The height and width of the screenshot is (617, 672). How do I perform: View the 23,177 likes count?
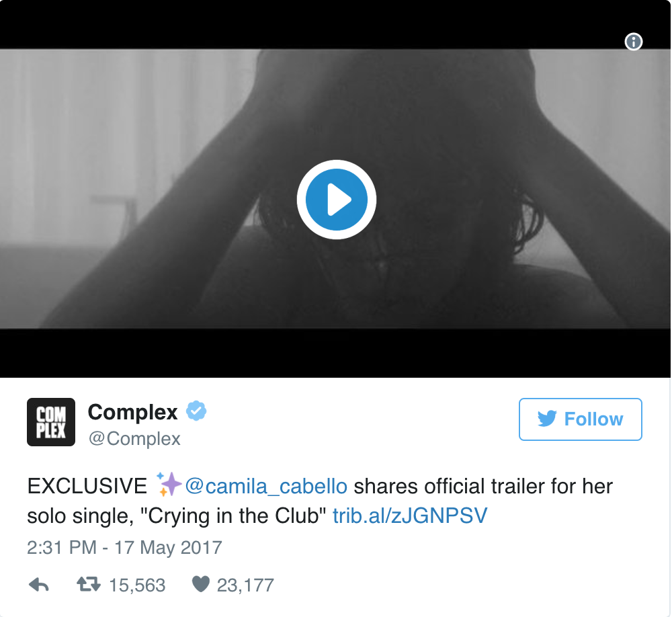coord(245,585)
